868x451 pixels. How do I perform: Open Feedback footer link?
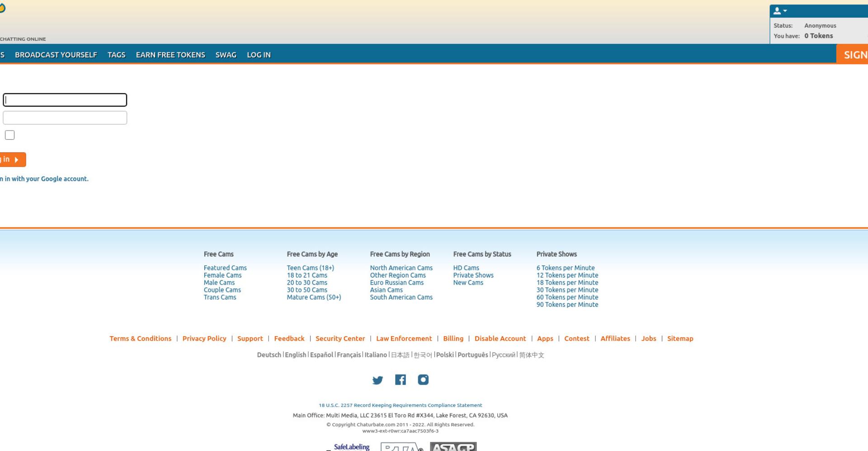pos(289,338)
